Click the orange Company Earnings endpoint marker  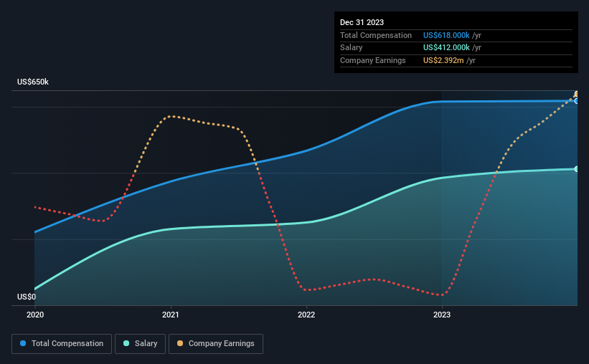click(x=576, y=94)
